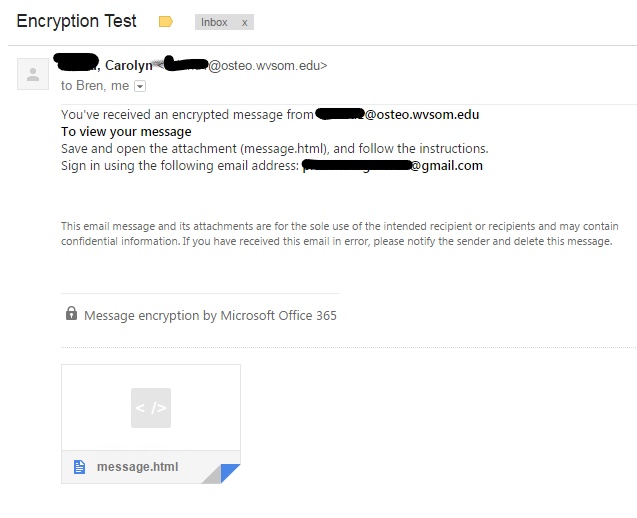Click the gray code brackets file icon
Viewport: 637px width, 518px height.
[x=151, y=408]
